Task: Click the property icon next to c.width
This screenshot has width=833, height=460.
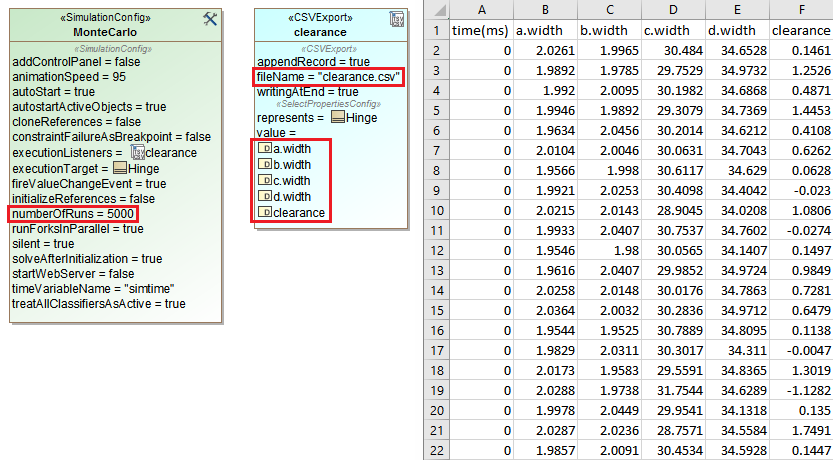Action: pyautogui.click(x=265, y=181)
